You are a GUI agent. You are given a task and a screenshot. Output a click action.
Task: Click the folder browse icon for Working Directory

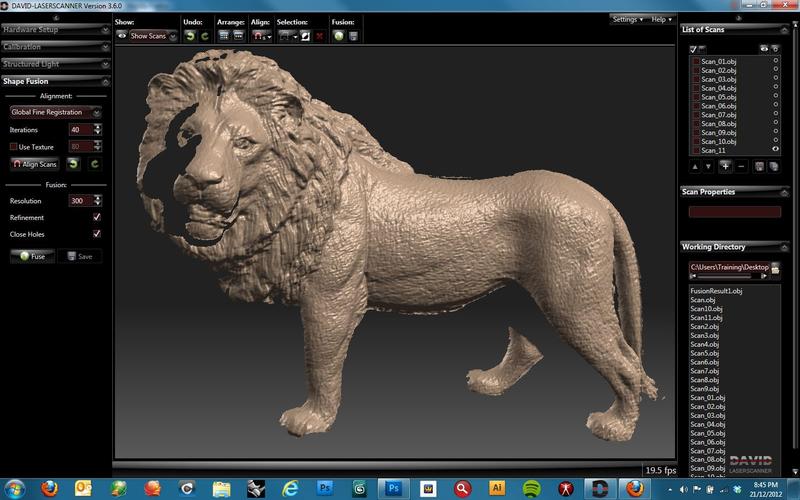coord(774,269)
